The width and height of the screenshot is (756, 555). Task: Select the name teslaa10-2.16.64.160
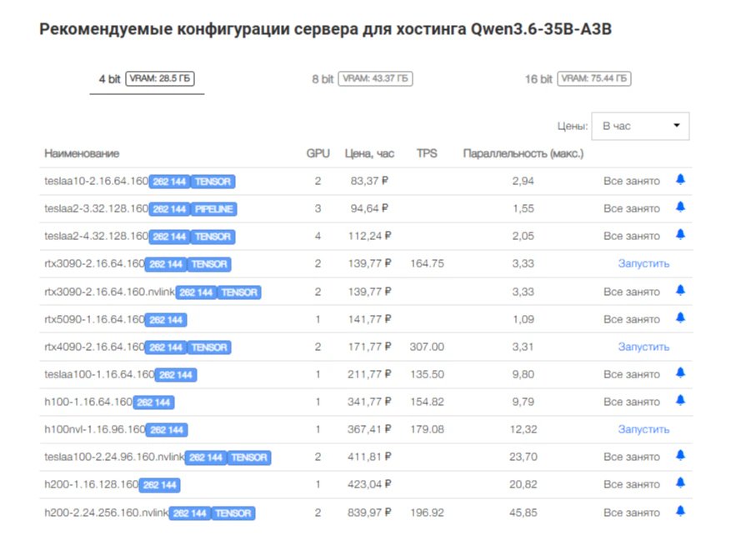97,181
